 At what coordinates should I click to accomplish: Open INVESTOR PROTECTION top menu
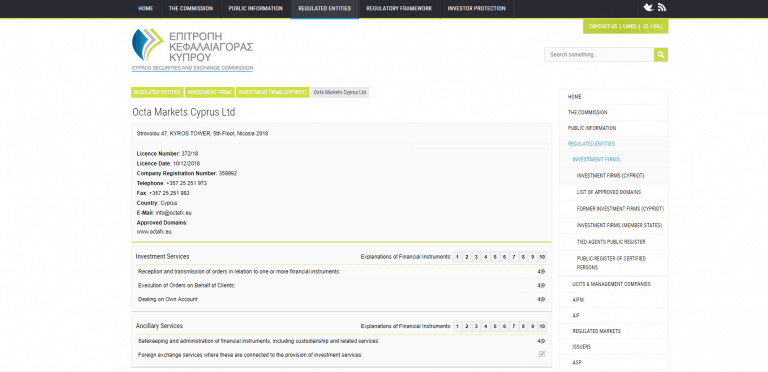tap(477, 9)
